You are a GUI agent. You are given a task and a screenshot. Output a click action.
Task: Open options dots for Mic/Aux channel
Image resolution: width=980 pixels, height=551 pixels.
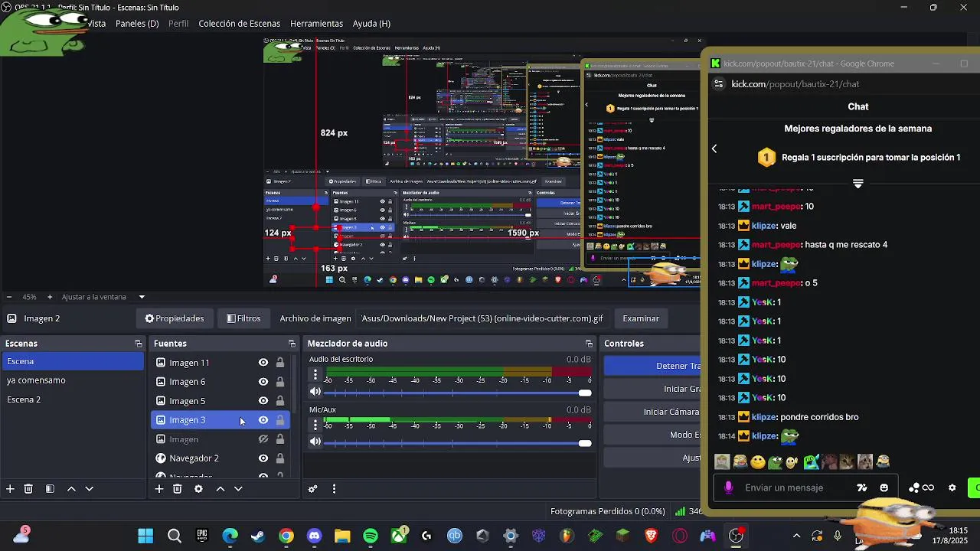point(315,425)
